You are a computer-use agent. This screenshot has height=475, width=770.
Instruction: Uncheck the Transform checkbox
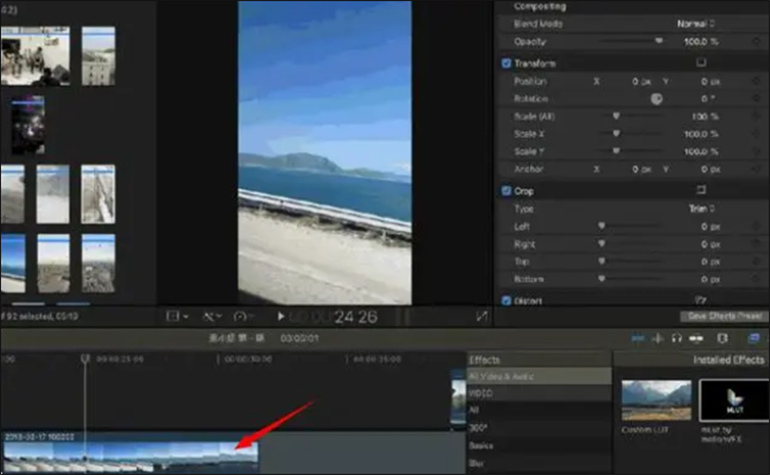pos(506,63)
